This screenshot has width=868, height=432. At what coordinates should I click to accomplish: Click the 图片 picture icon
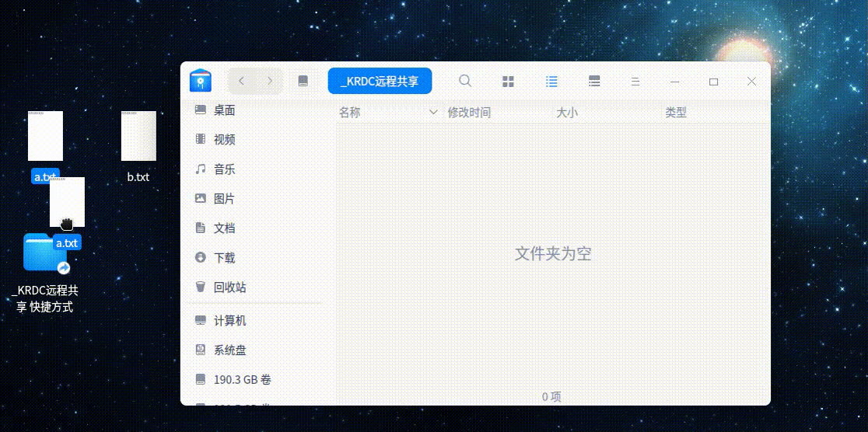(201, 198)
